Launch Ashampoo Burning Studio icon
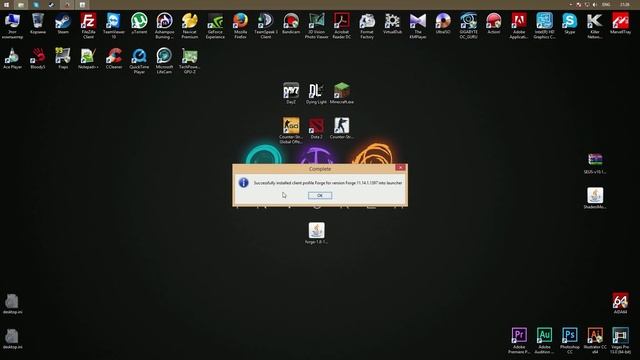 coord(164,26)
